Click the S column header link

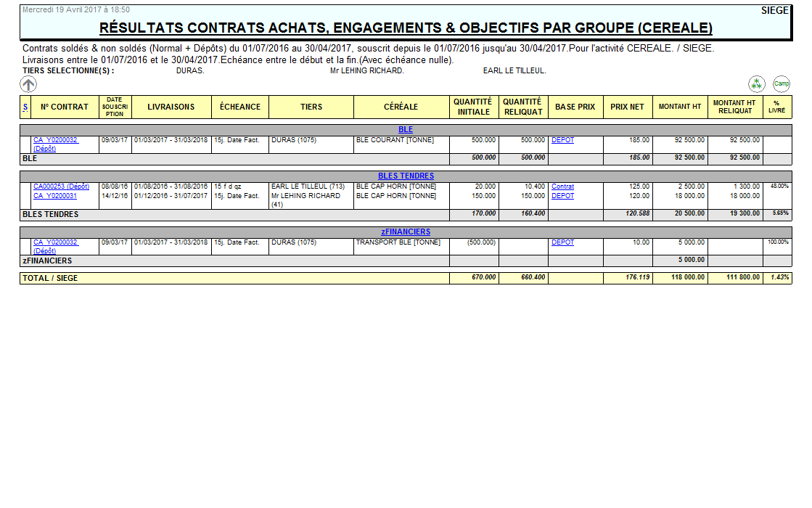[x=25, y=107]
